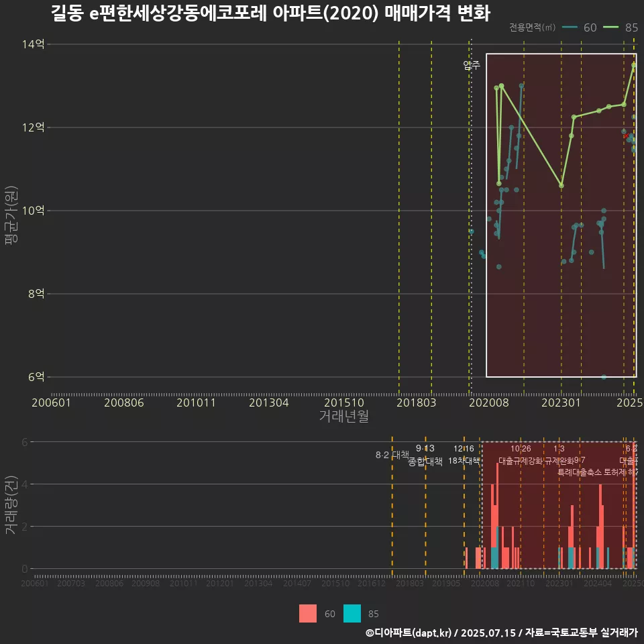Click the '6억' price axis label
This screenshot has width=644, height=644.
(x=36, y=377)
